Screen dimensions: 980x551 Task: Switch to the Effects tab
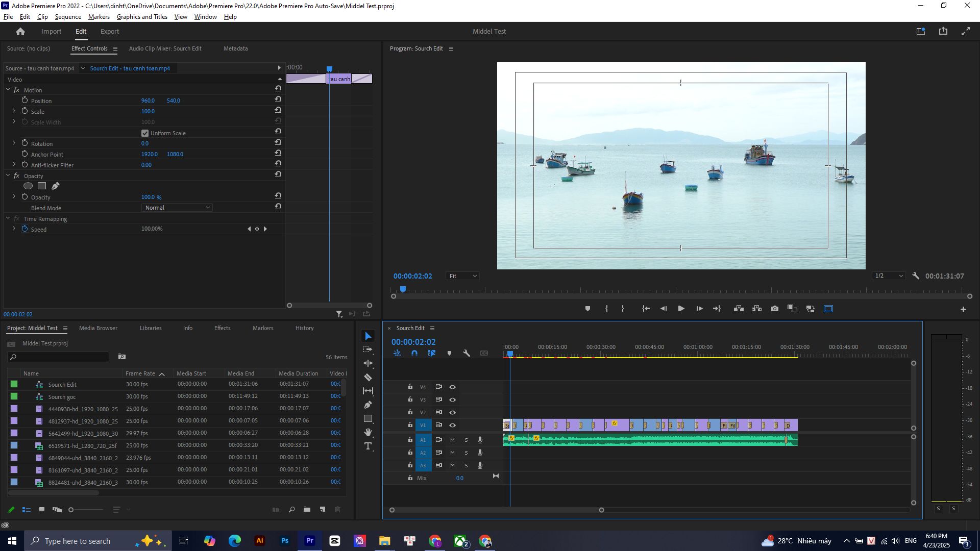(x=222, y=328)
